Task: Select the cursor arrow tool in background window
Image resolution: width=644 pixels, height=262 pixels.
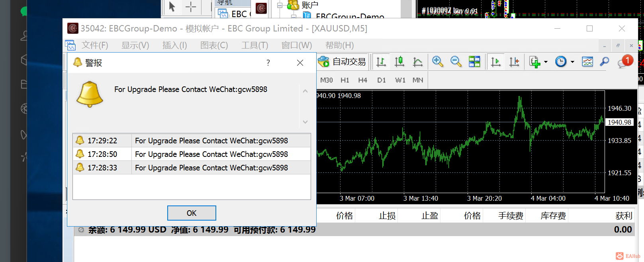Action: pyautogui.click(x=172, y=7)
